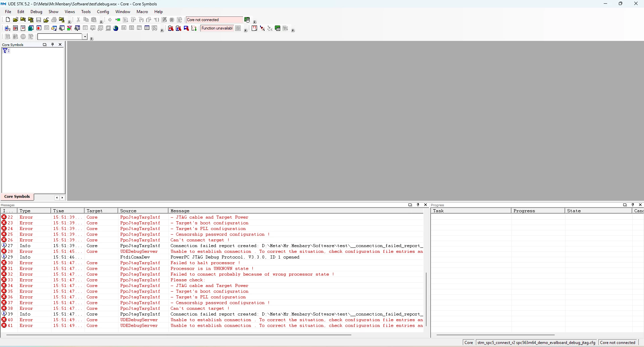
Task: Expand toolbar options after target connect icon
Action: point(255,22)
